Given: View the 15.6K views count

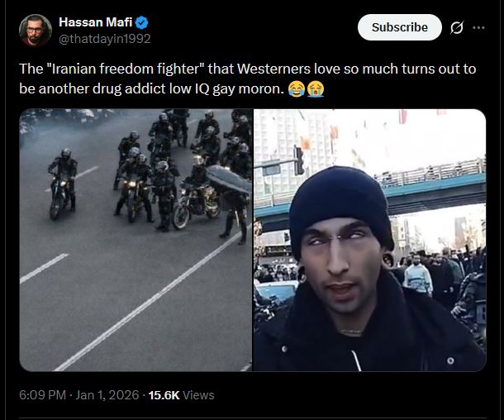Looking at the screenshot, I should pyautogui.click(x=164, y=395).
